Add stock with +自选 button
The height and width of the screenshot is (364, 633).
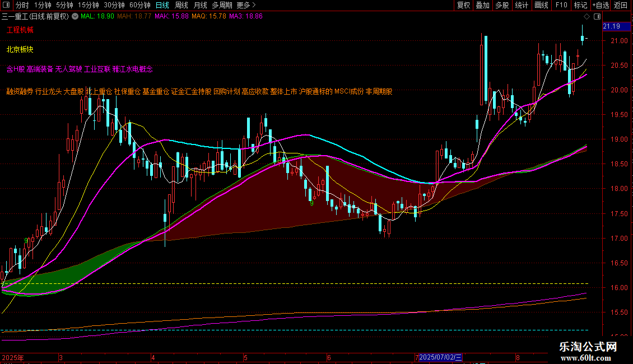pyautogui.click(x=601, y=5)
